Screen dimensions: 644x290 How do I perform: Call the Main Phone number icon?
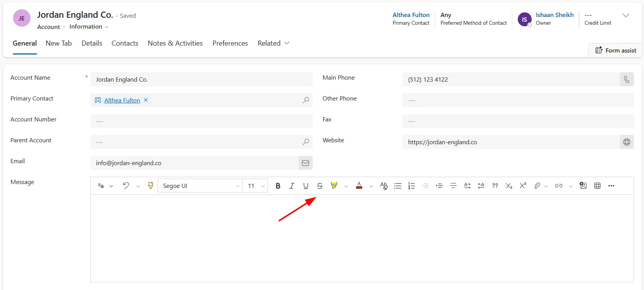627,79
